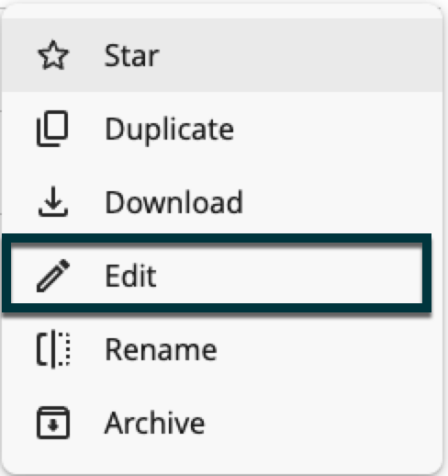Select the Star menu label

tap(131, 55)
